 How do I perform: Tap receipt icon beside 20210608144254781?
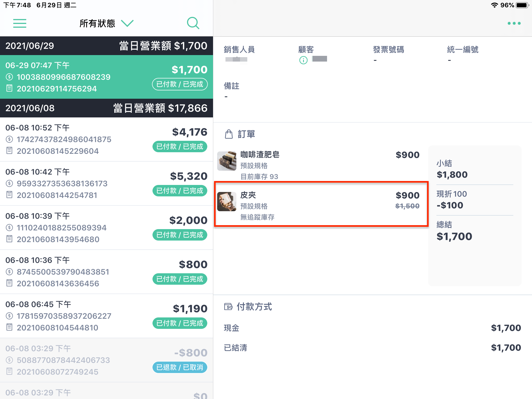tap(9, 195)
